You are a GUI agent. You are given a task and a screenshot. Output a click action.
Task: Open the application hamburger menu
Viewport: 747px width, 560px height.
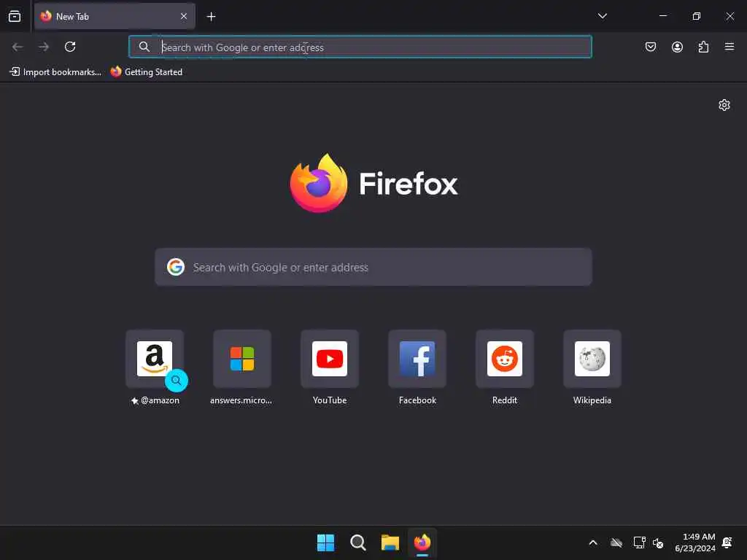point(729,47)
